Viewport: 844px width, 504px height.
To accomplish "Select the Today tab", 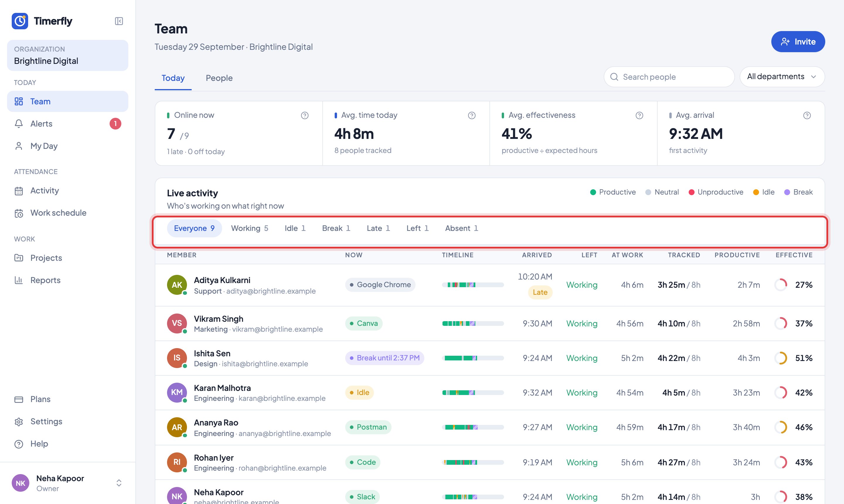I will point(173,78).
